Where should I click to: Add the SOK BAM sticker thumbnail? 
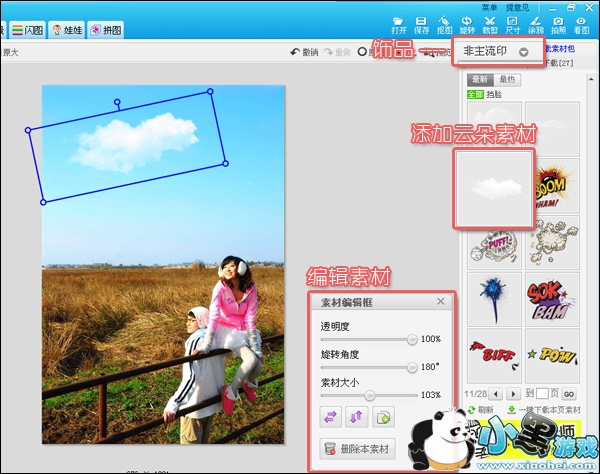click(552, 299)
